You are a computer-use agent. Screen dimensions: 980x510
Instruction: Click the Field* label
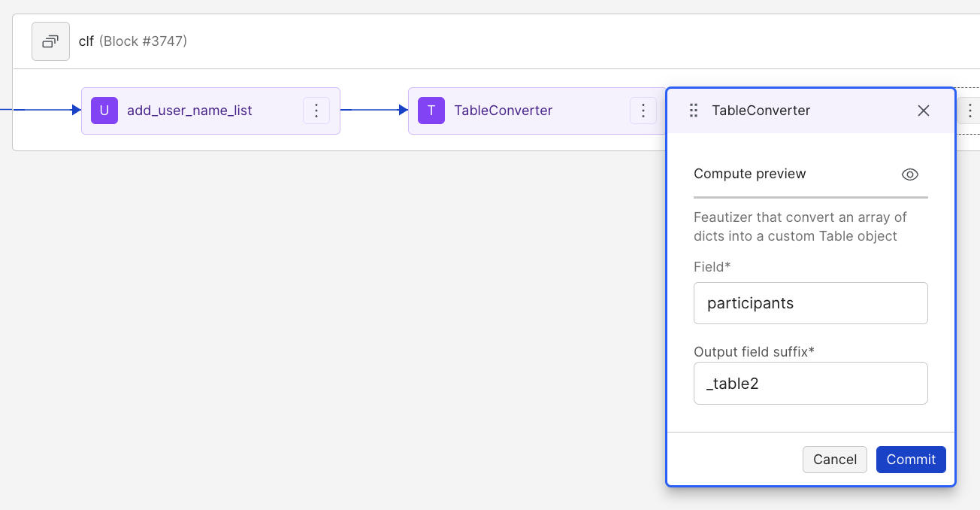pos(712,267)
